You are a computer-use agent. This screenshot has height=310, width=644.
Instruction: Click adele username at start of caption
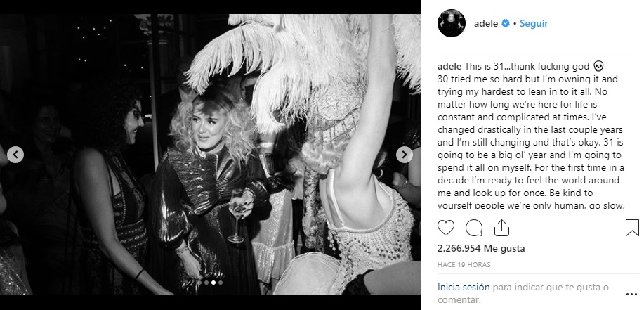449,67
